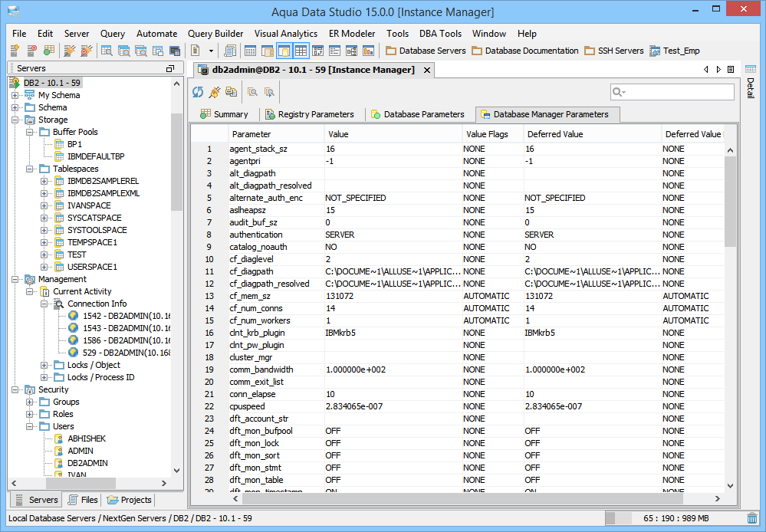The width and height of the screenshot is (766, 532).
Task: Expand the Locks / Object node
Action: (x=44, y=365)
